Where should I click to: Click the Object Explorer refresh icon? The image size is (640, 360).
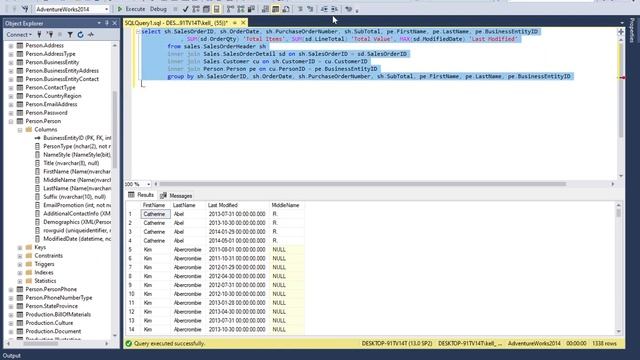[x=80, y=35]
